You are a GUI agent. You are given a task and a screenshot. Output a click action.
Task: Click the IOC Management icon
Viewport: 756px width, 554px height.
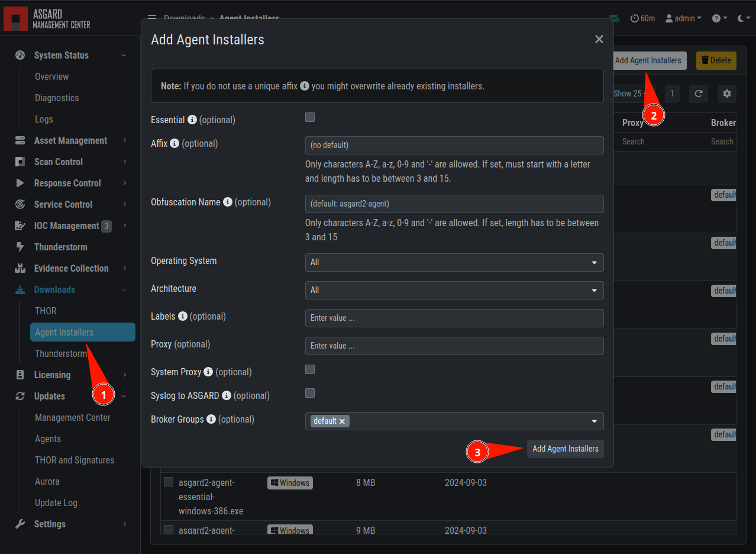click(20, 226)
